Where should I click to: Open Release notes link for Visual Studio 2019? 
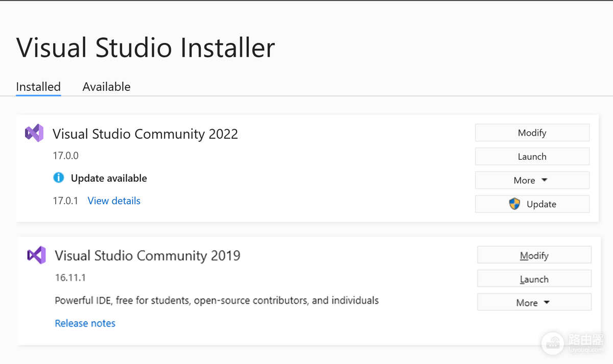click(x=85, y=323)
